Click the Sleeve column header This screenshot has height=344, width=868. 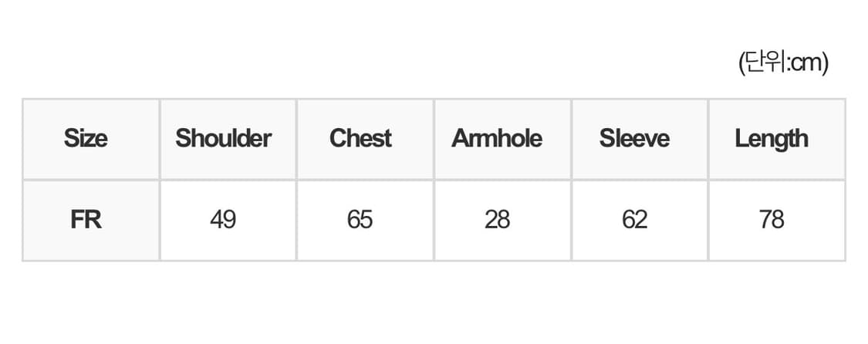(x=634, y=139)
